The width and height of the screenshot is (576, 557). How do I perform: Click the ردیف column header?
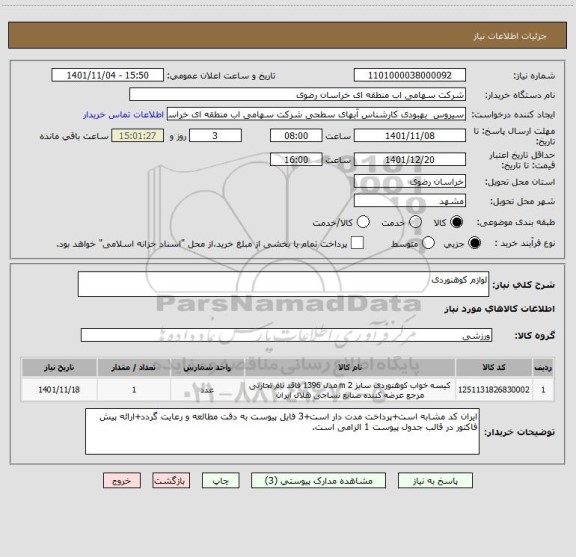543,367
